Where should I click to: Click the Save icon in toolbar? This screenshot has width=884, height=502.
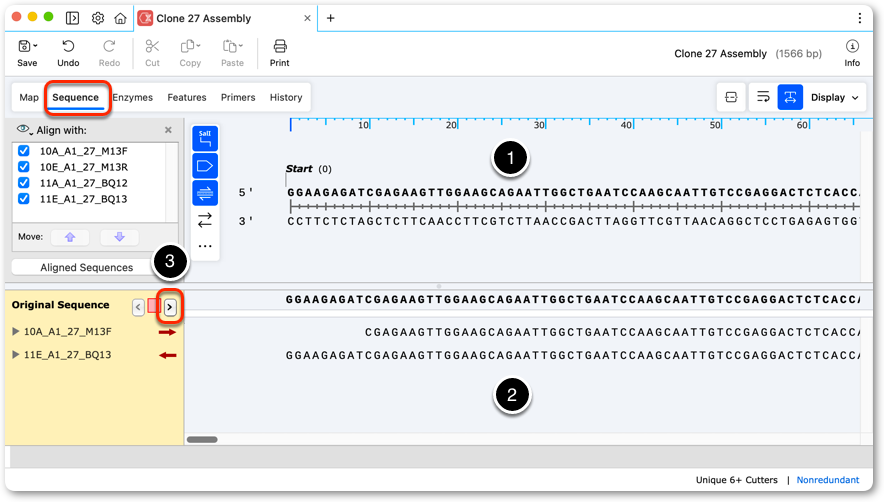[x=24, y=46]
